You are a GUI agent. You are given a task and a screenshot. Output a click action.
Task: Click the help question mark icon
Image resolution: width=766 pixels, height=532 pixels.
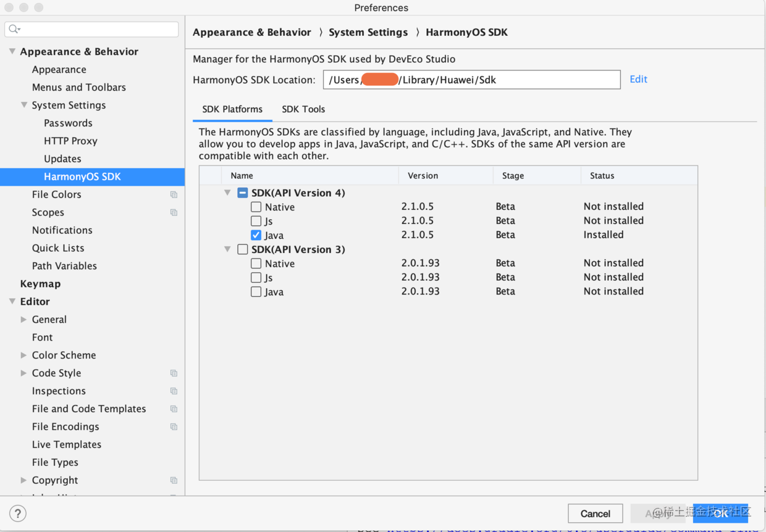click(x=18, y=513)
